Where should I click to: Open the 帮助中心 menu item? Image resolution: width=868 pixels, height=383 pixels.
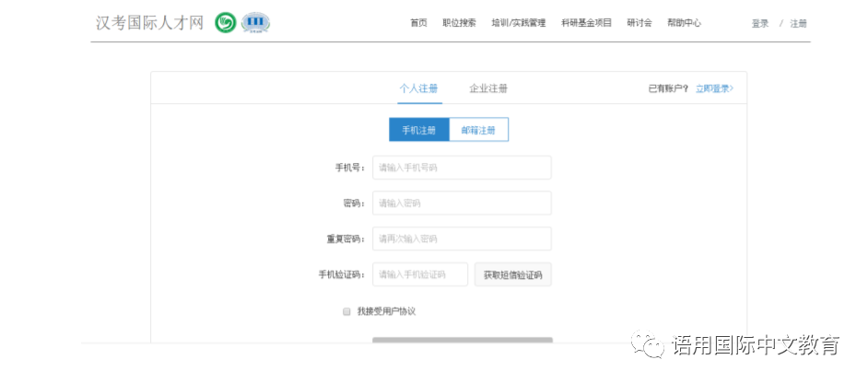[x=685, y=23]
